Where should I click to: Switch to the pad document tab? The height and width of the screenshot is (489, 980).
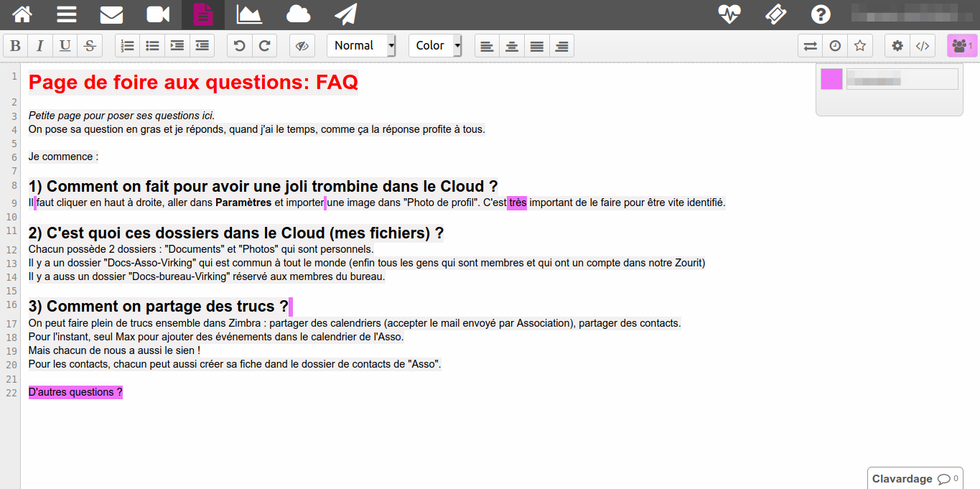[203, 14]
